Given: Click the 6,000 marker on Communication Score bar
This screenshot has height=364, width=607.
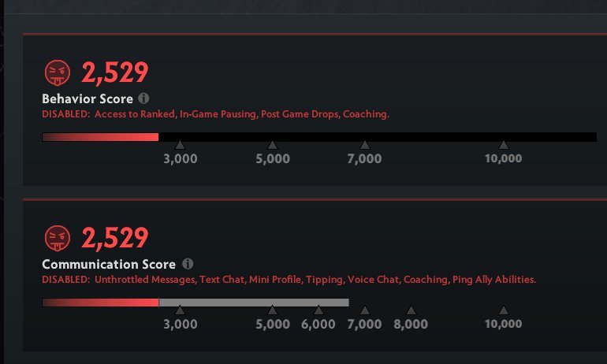Looking at the screenshot, I should click(x=318, y=310).
